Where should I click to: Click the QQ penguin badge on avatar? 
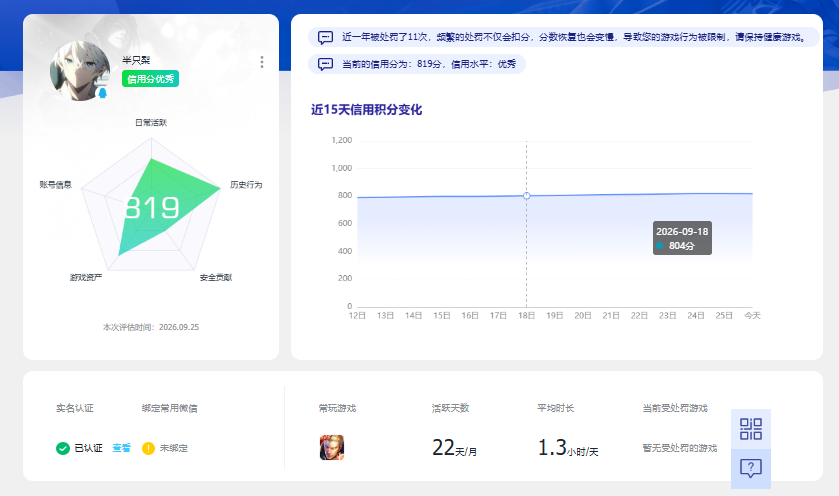pyautogui.click(x=103, y=93)
